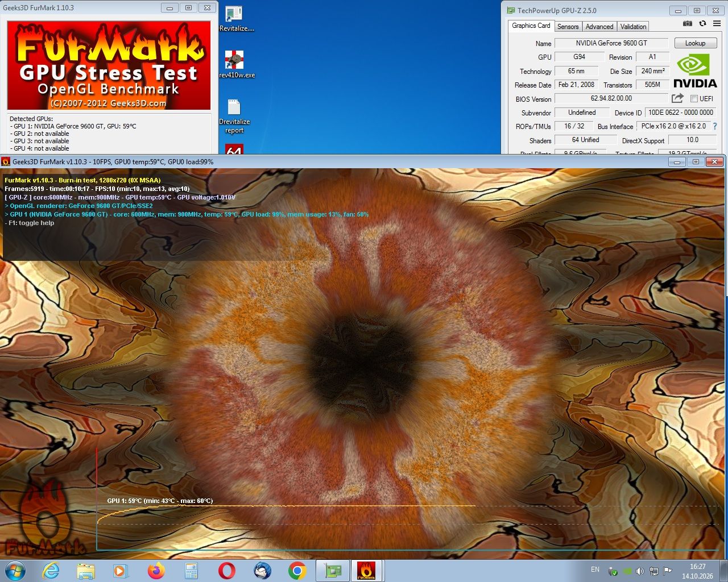This screenshot has width=728, height=582.
Task: Click the Release Date field Feb 21, 2008
Action: point(576,85)
